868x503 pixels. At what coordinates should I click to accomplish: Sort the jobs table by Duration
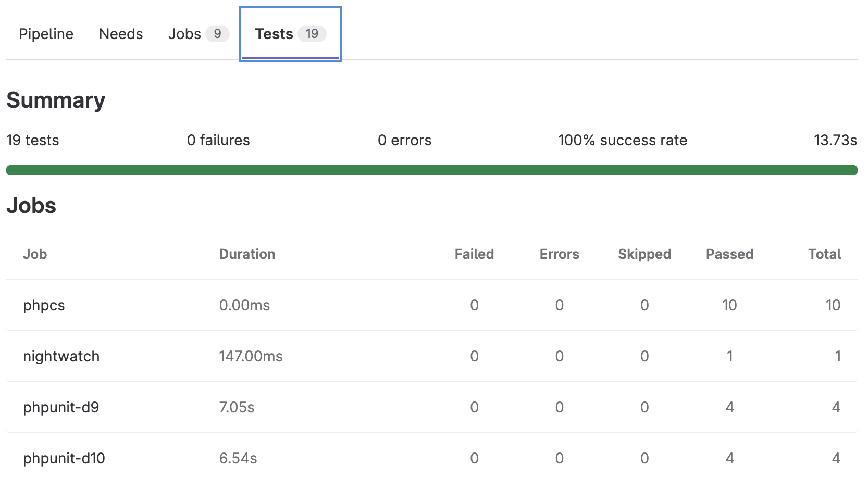(247, 254)
